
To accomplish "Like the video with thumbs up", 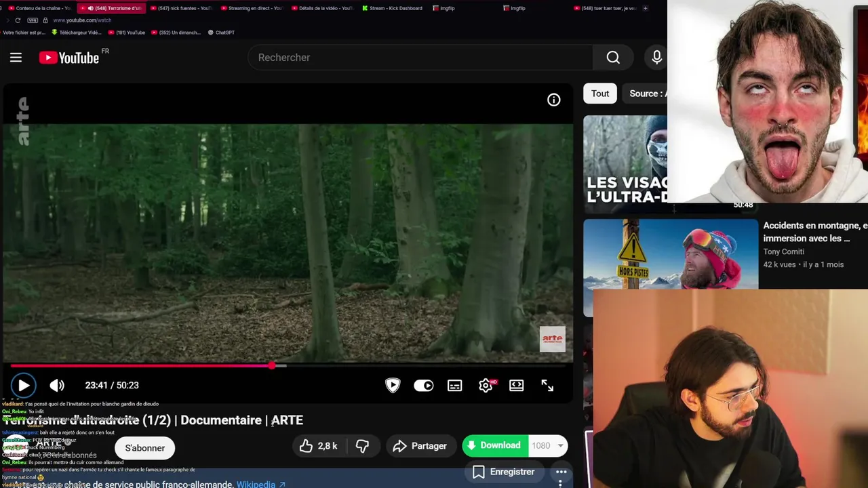I will [320, 446].
